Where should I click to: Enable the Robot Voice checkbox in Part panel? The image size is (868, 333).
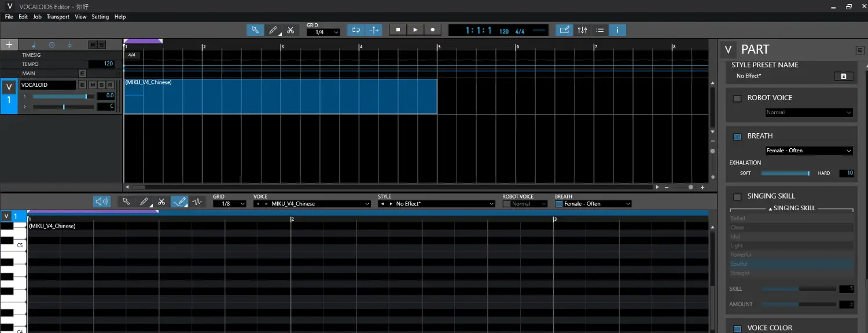737,98
